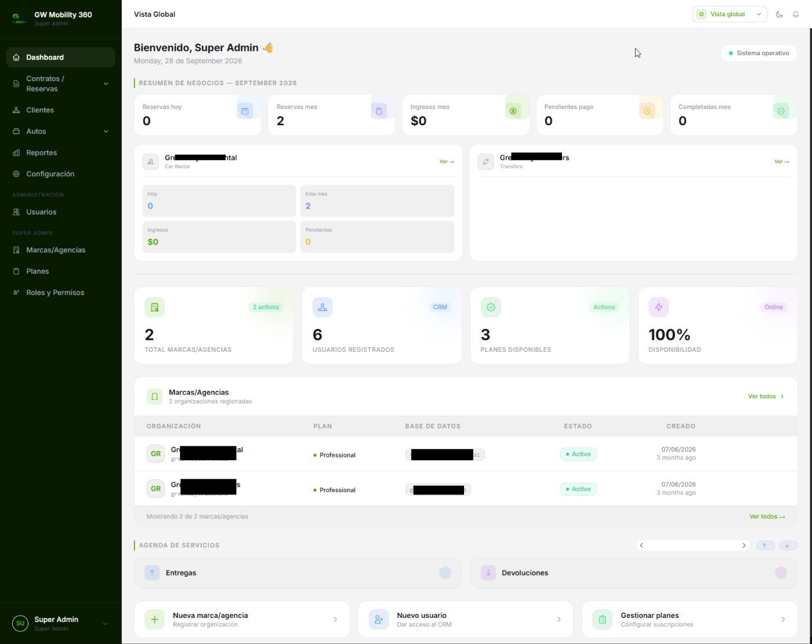Click the Nuevo usuario add-person icon
This screenshot has height=644, width=812.
click(x=379, y=620)
